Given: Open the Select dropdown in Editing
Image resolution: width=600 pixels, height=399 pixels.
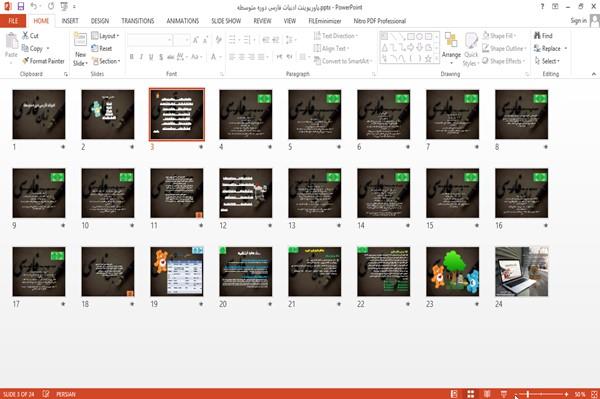Looking at the screenshot, I should 548,61.
